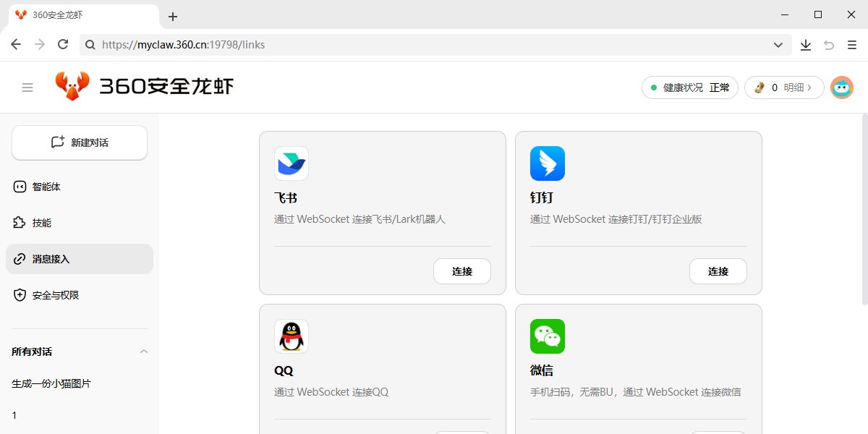This screenshot has width=868, height=434.
Task: Click the Feishu app icon
Action: pyautogui.click(x=292, y=163)
